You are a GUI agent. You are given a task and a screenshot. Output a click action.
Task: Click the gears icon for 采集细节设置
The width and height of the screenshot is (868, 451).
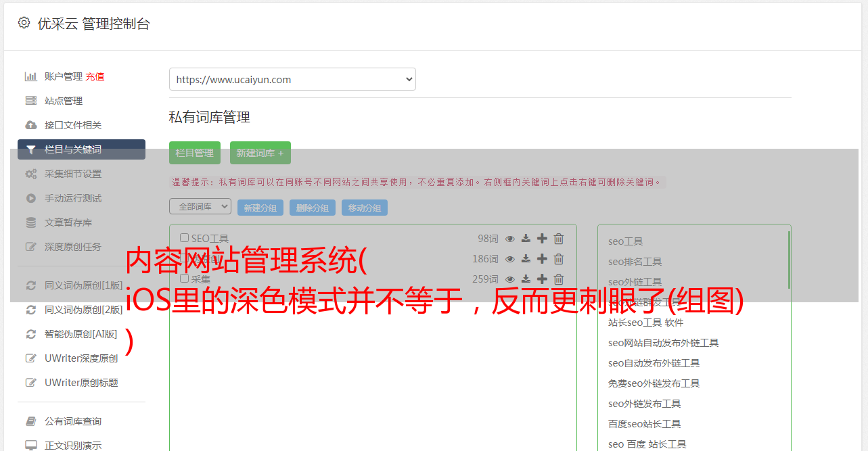[30, 174]
